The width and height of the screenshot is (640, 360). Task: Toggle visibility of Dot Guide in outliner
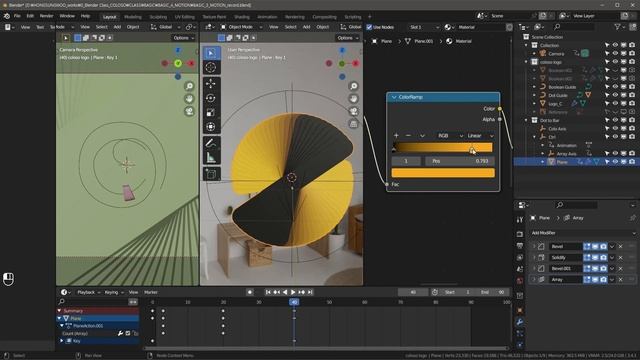click(x=615, y=95)
